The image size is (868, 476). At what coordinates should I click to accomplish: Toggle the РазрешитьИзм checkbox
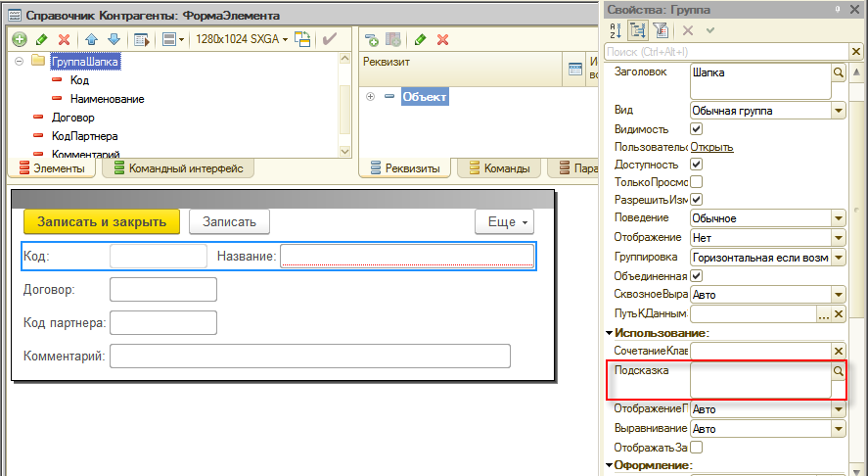[697, 200]
